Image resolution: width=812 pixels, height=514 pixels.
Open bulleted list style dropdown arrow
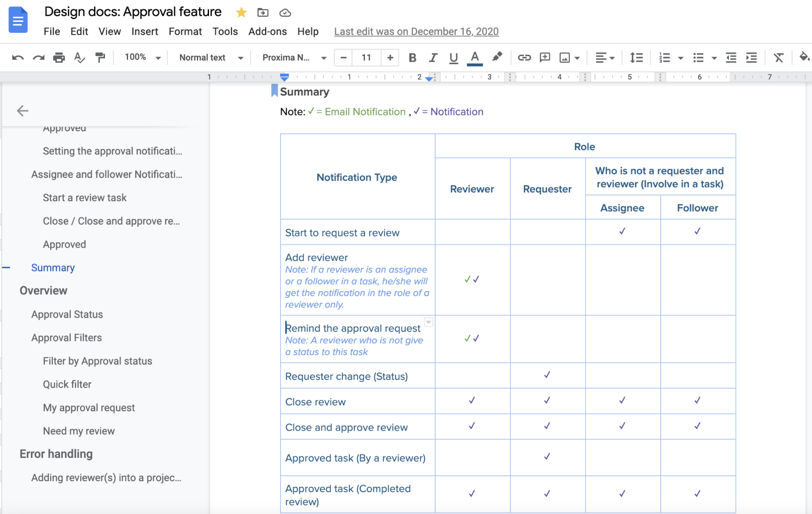(x=714, y=58)
